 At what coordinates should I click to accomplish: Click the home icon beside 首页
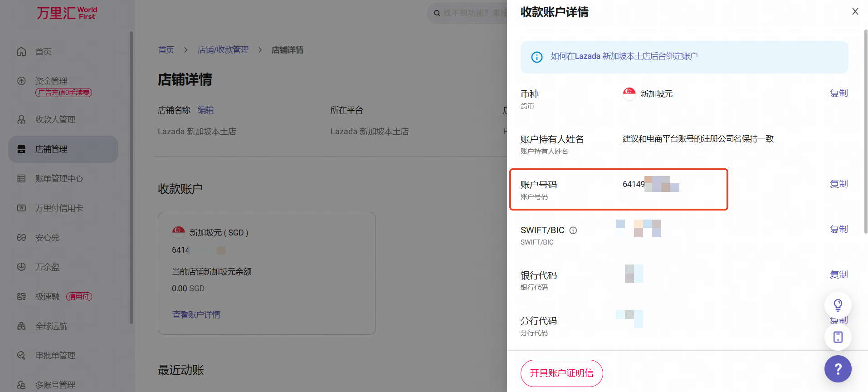pos(21,52)
